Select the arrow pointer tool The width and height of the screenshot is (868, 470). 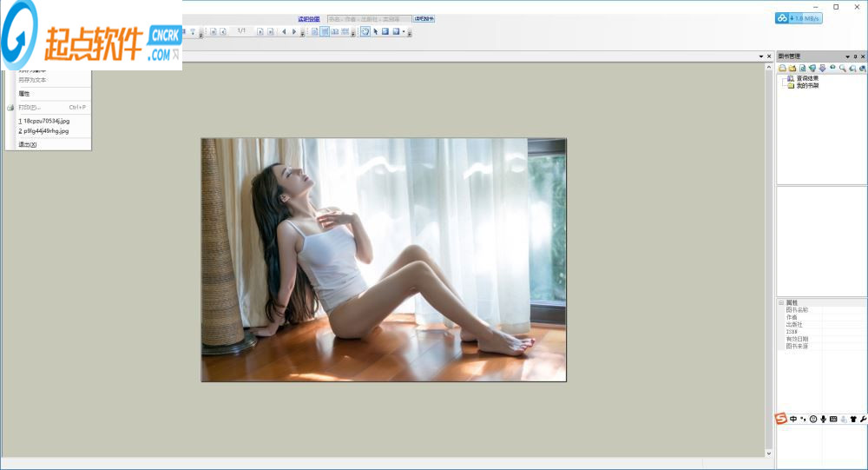coord(375,31)
